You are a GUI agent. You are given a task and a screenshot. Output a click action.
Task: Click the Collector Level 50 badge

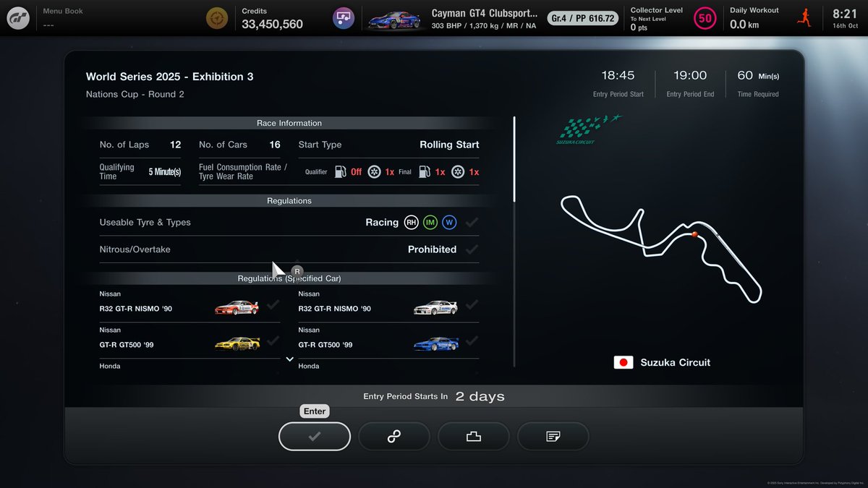click(x=705, y=18)
